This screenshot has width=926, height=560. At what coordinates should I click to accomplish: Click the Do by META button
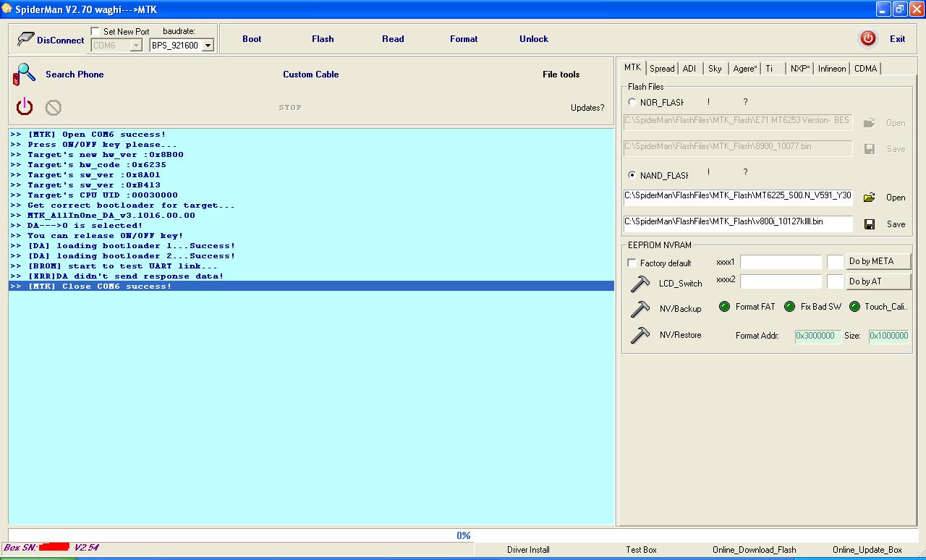pyautogui.click(x=878, y=261)
